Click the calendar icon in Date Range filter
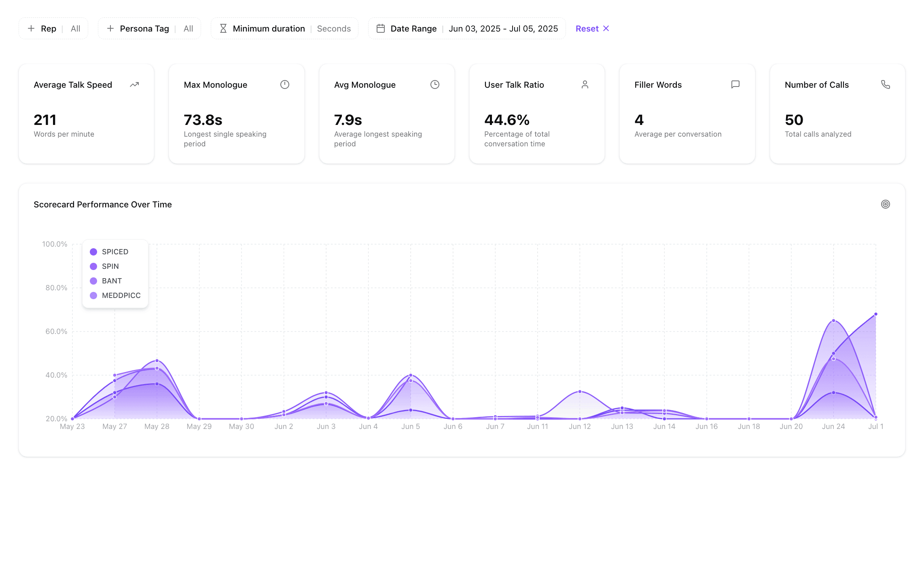 coord(380,28)
